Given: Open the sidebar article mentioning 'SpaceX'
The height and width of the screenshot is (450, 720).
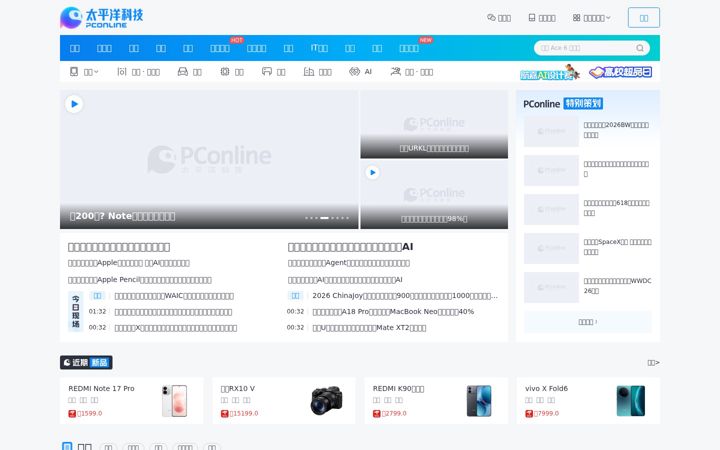Looking at the screenshot, I should tap(617, 247).
